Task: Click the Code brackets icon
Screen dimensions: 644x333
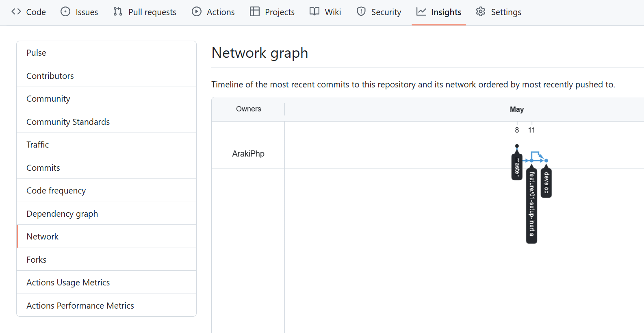Action: tap(16, 12)
